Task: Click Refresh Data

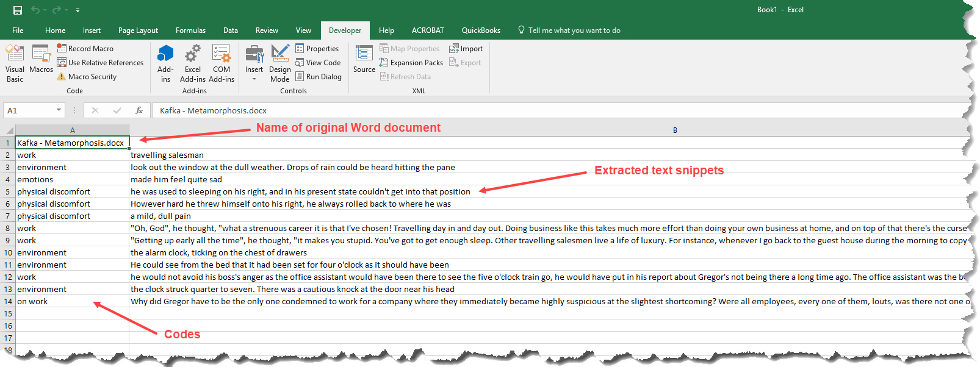Action: click(x=405, y=76)
